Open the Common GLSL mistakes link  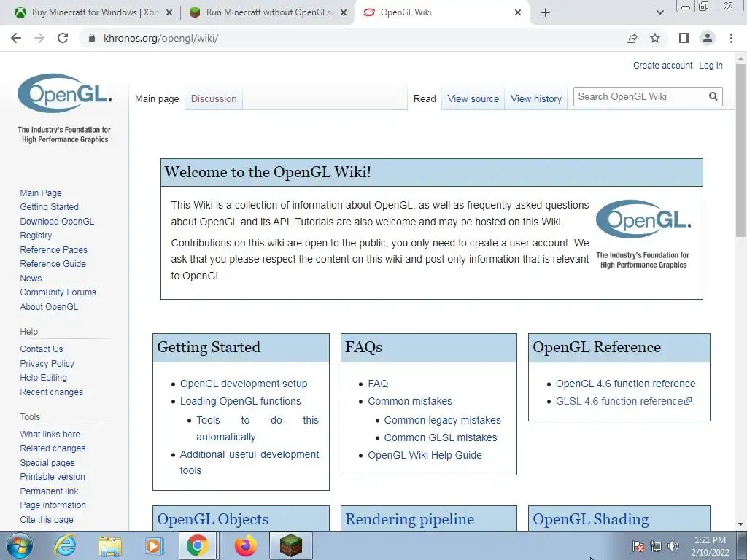440,437
